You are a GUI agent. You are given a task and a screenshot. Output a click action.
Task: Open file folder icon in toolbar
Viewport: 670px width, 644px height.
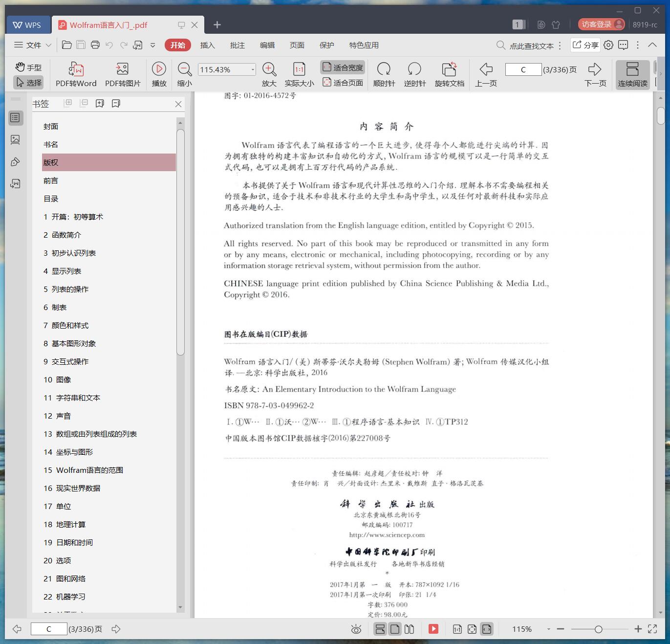(x=67, y=45)
